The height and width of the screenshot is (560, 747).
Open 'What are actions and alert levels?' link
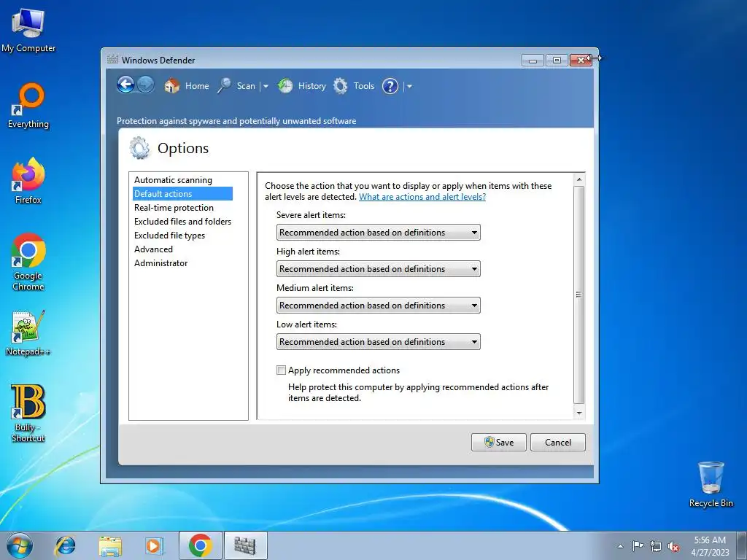pyautogui.click(x=422, y=197)
